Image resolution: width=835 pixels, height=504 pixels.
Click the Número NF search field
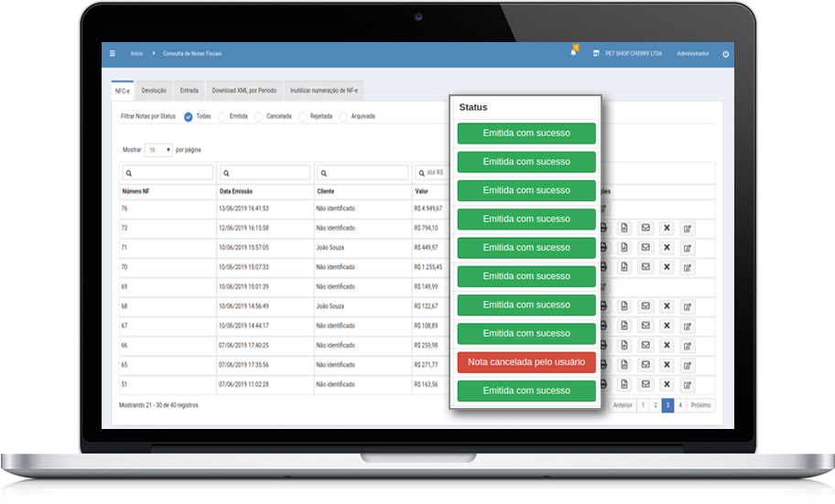(x=167, y=172)
